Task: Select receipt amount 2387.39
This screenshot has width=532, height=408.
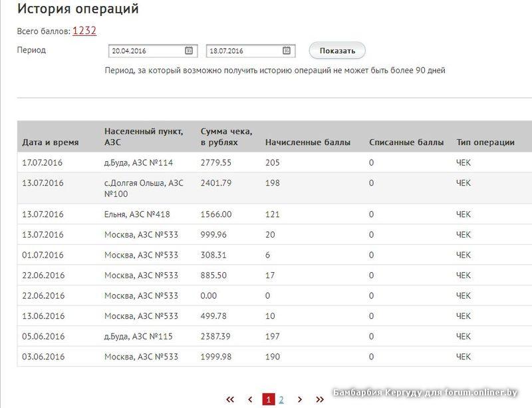Action: 215,336
